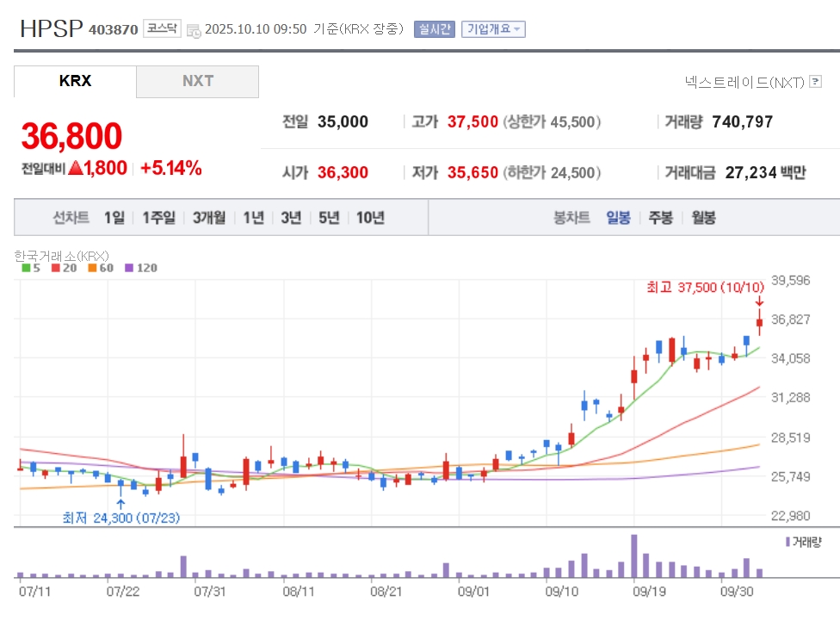This screenshot has height=621, width=840.
Task: Switch to 월봉 monthly candle chart
Action: (x=703, y=217)
